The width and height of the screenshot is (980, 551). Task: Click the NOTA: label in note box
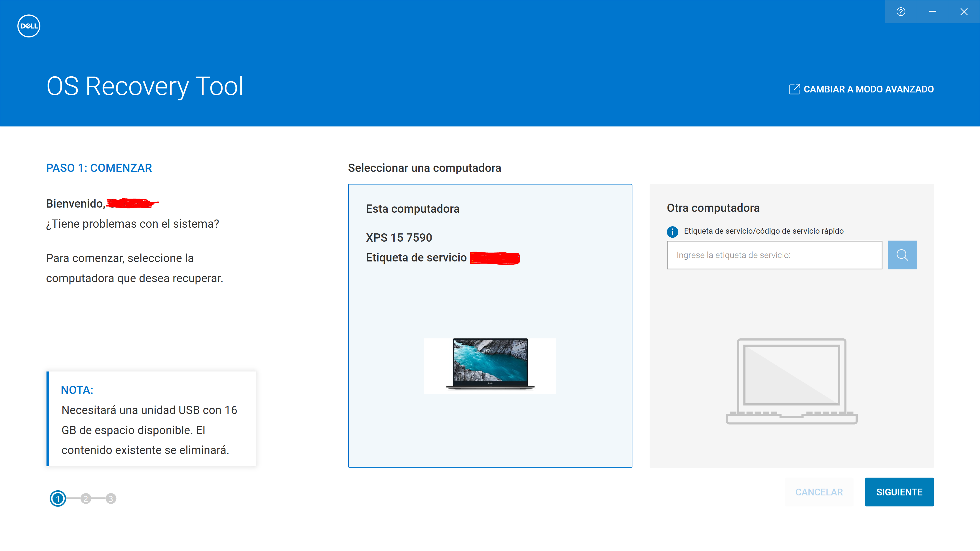(x=77, y=390)
